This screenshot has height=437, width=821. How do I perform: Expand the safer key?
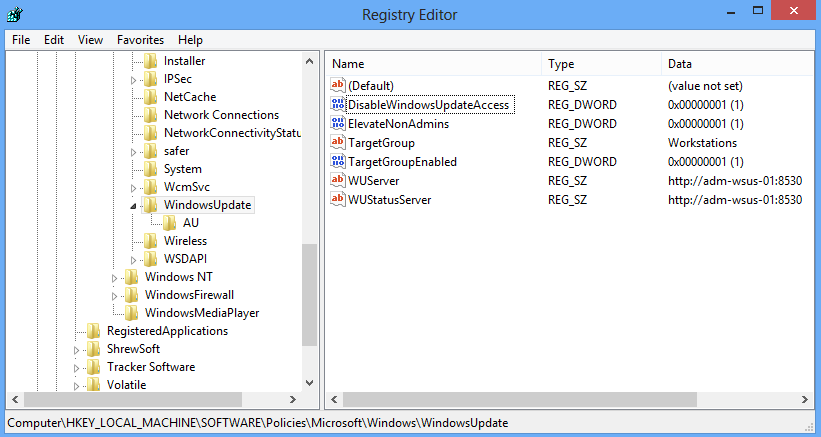[x=134, y=152]
